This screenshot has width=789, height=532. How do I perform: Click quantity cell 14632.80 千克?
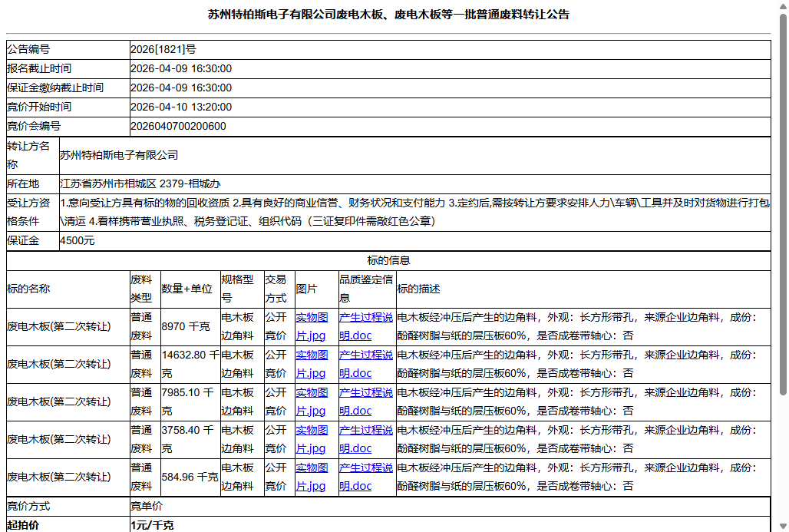click(x=190, y=365)
